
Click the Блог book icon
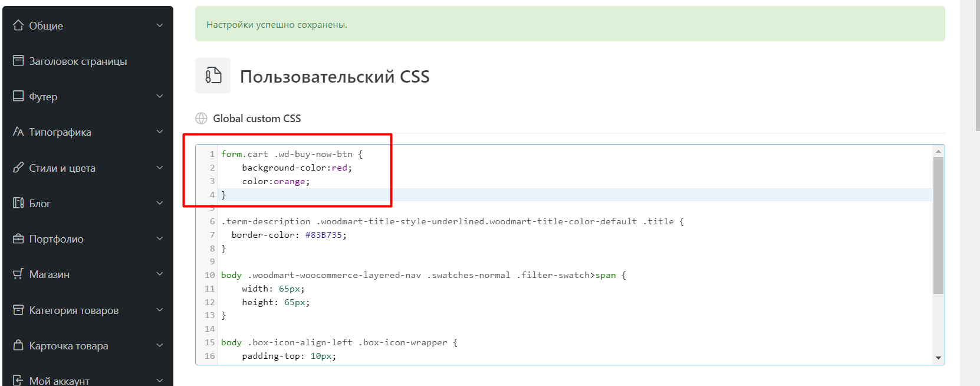click(x=18, y=203)
